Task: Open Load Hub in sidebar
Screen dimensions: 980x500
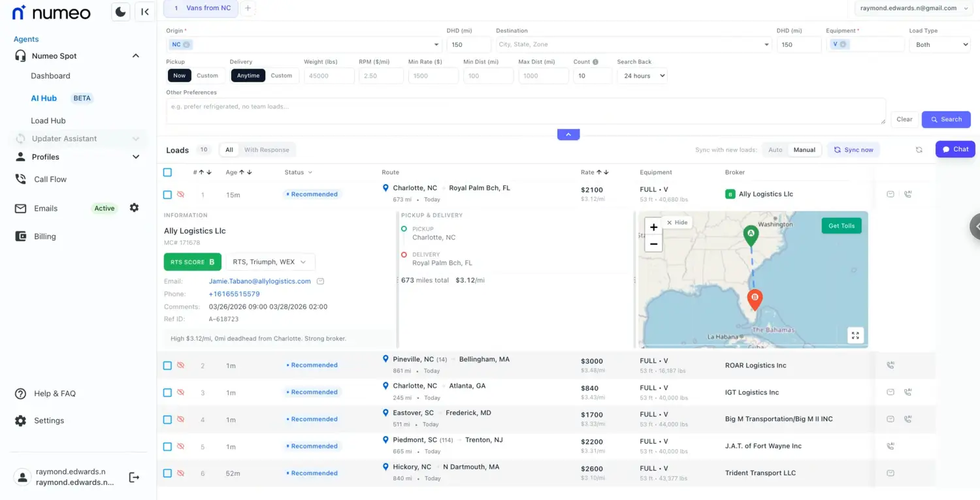Action: [x=48, y=121]
